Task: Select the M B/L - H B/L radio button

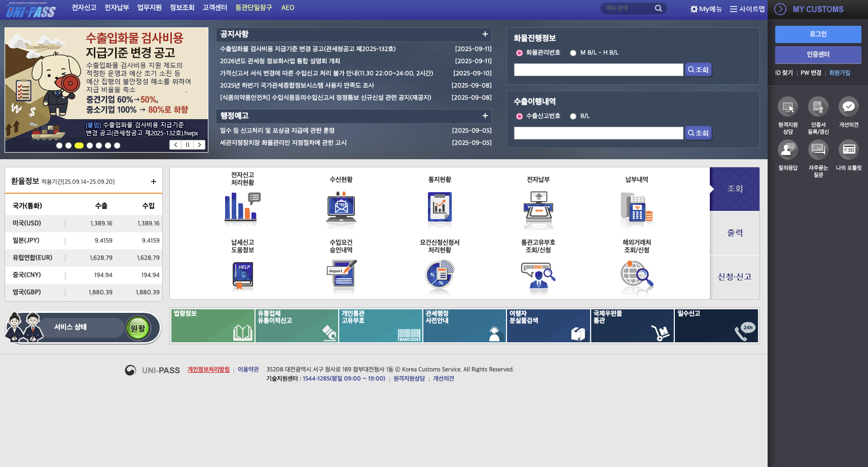Action: point(573,53)
